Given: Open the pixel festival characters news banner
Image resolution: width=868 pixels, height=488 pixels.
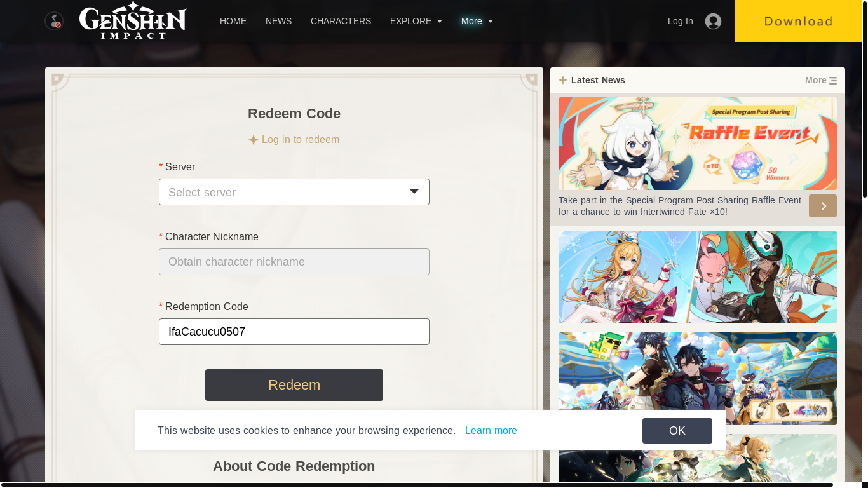Looking at the screenshot, I should tap(698, 379).
